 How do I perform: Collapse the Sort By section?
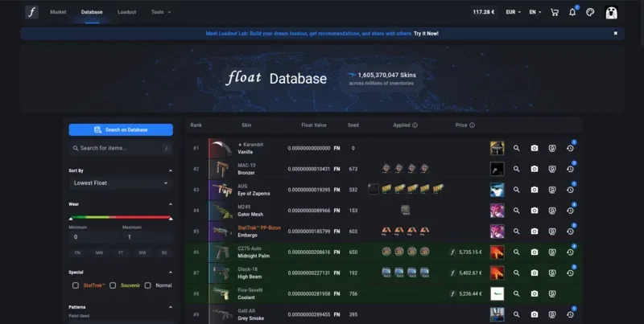click(171, 170)
